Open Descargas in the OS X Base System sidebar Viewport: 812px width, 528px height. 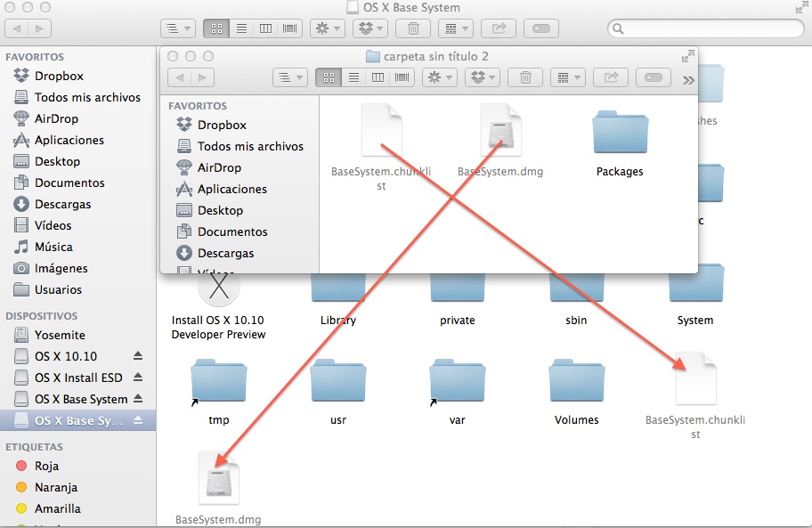[52, 204]
